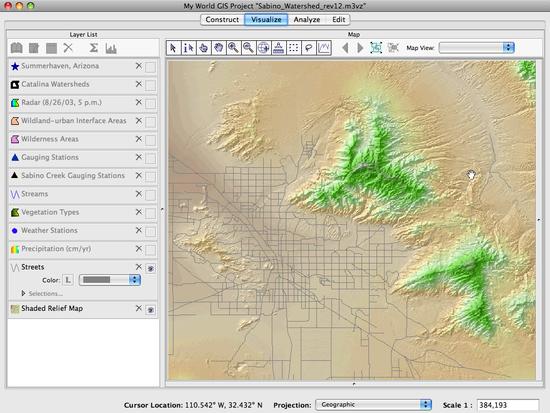The width and height of the screenshot is (550, 413).
Task: Show the Summerhaven, Arizona layer checkbox
Action: tap(150, 67)
